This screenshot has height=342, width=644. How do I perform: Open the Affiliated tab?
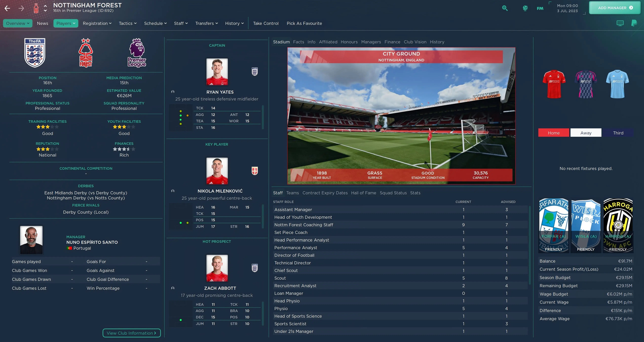click(x=328, y=42)
